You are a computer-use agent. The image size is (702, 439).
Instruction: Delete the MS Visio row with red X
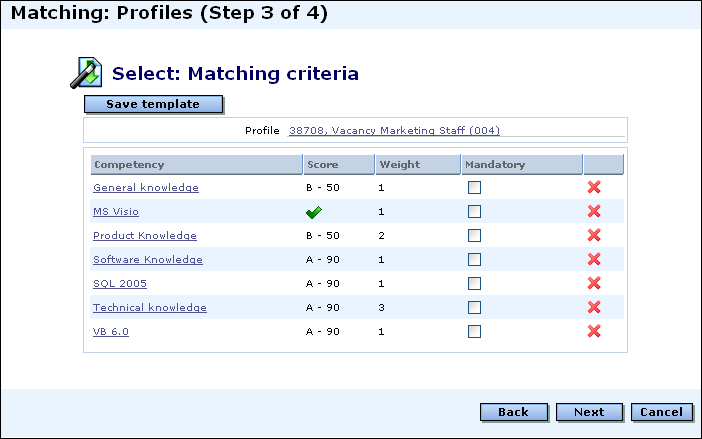pyautogui.click(x=594, y=211)
